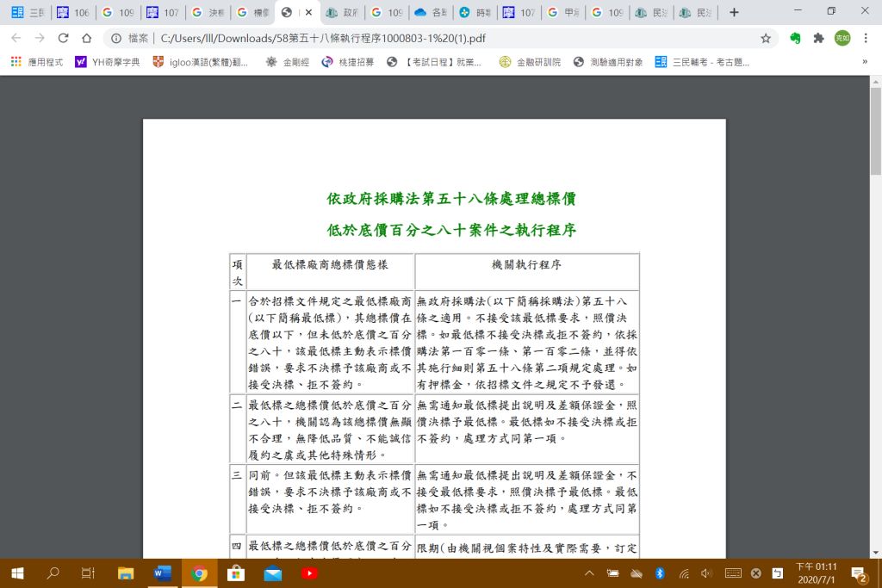Launch Microsoft Word from the taskbar

[x=162, y=573]
